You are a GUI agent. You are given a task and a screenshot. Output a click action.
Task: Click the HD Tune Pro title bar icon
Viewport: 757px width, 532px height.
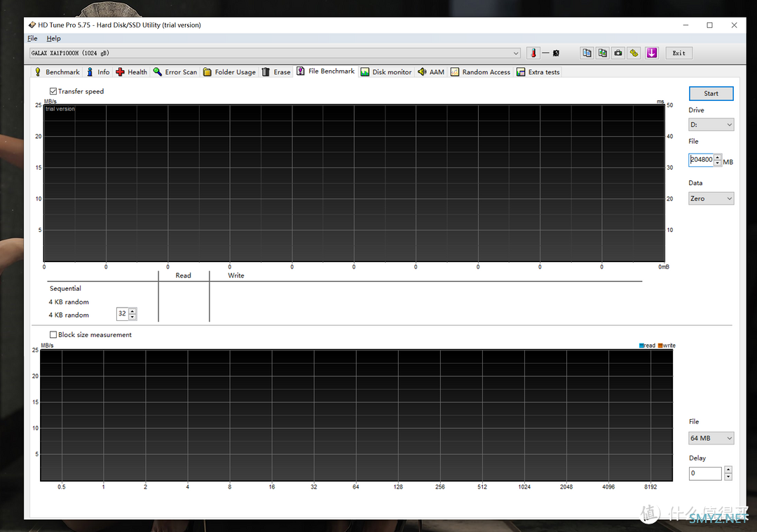tap(32, 25)
